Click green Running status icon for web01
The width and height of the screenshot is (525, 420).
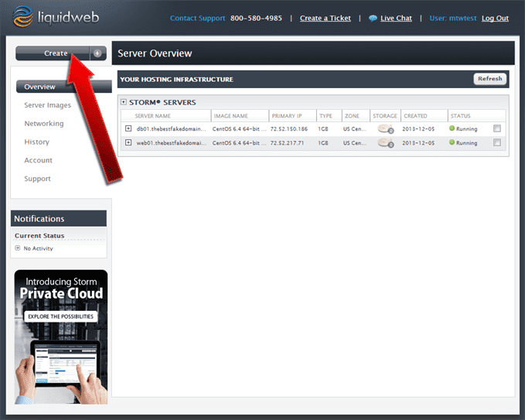point(452,142)
